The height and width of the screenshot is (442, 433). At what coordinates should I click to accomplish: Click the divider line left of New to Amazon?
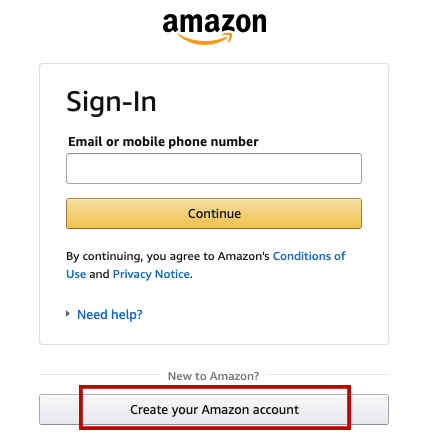(x=100, y=375)
